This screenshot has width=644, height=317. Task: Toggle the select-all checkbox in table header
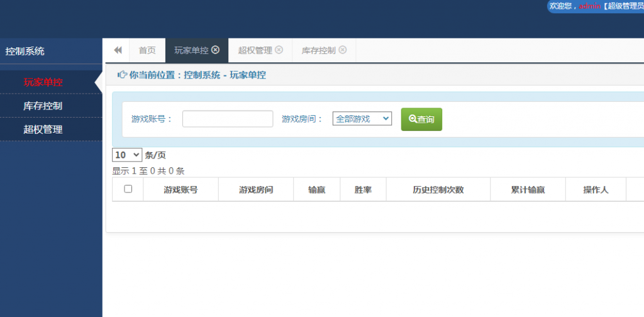[x=128, y=189]
